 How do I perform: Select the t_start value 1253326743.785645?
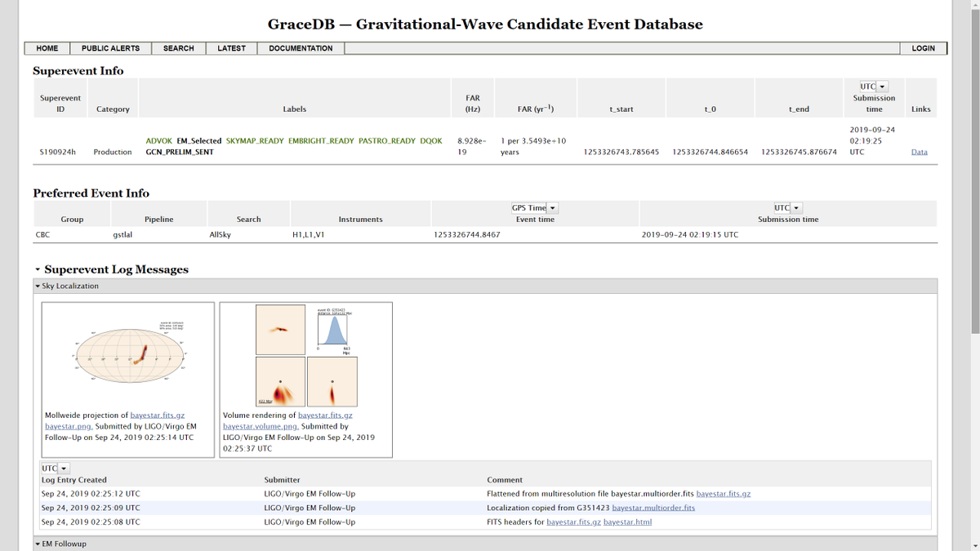[x=621, y=152]
